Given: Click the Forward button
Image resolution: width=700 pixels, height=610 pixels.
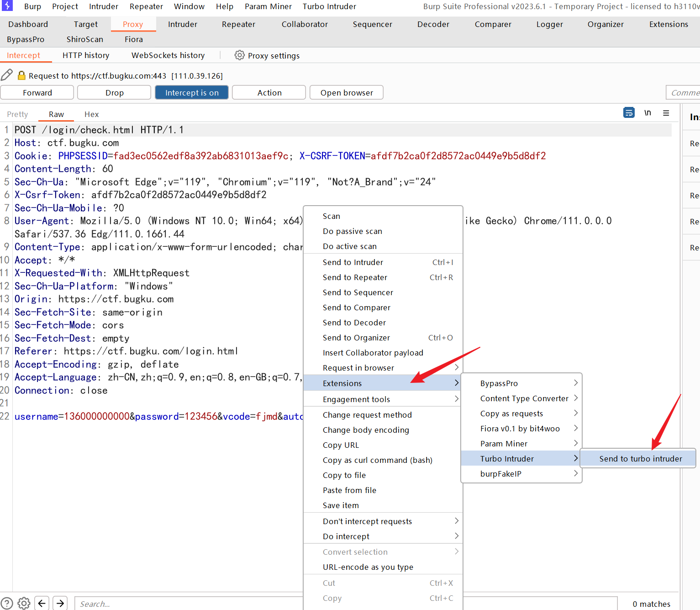Looking at the screenshot, I should click(37, 93).
